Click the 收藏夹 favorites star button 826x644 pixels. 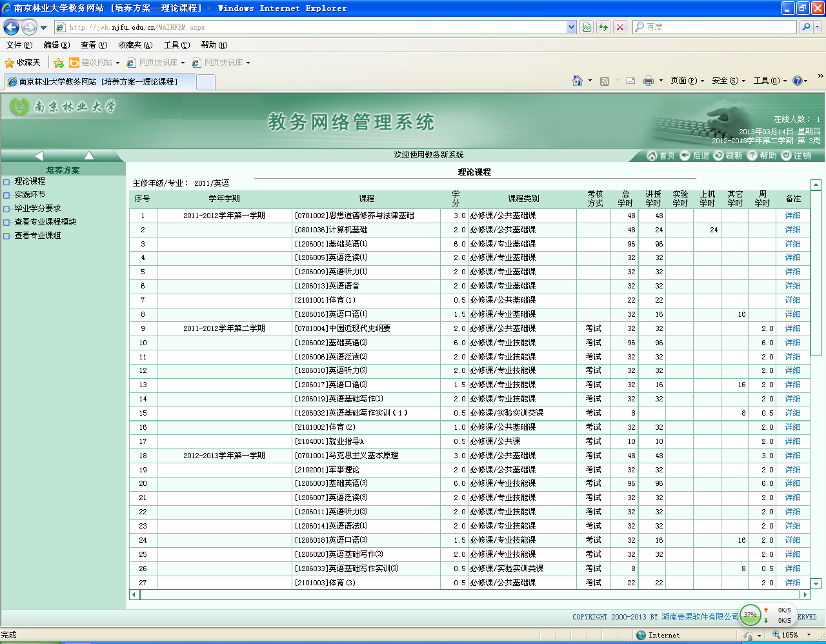pyautogui.click(x=23, y=63)
